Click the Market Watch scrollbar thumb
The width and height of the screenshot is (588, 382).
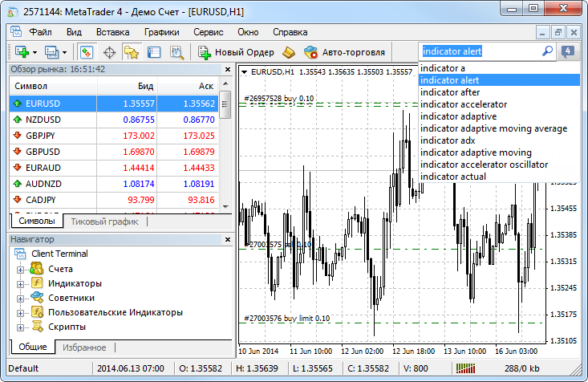225,104
